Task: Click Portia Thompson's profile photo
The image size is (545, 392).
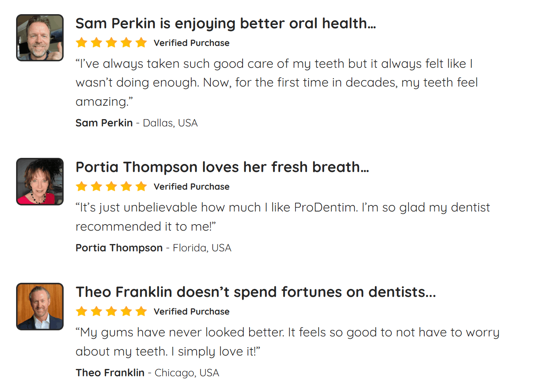Action: click(40, 182)
